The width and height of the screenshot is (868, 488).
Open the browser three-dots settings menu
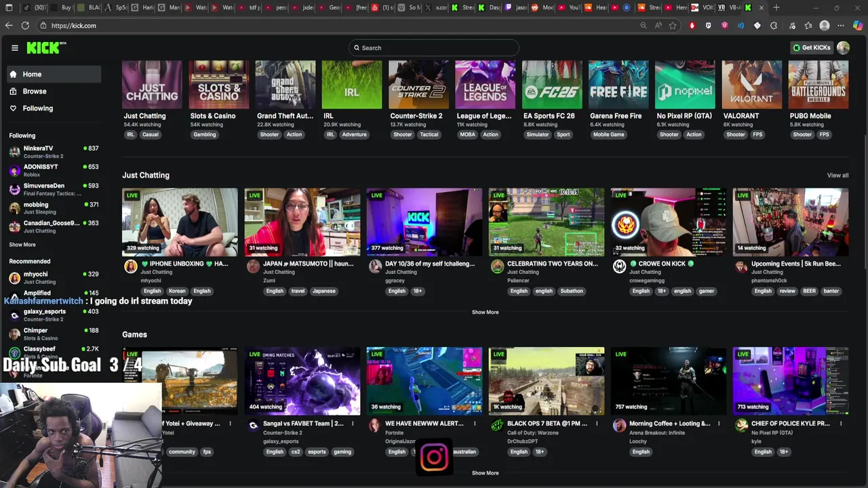point(841,26)
